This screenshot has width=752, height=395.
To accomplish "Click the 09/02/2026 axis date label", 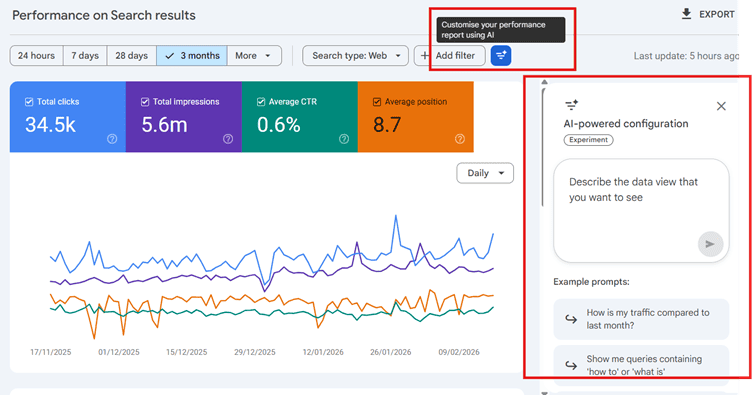I will [x=458, y=352].
